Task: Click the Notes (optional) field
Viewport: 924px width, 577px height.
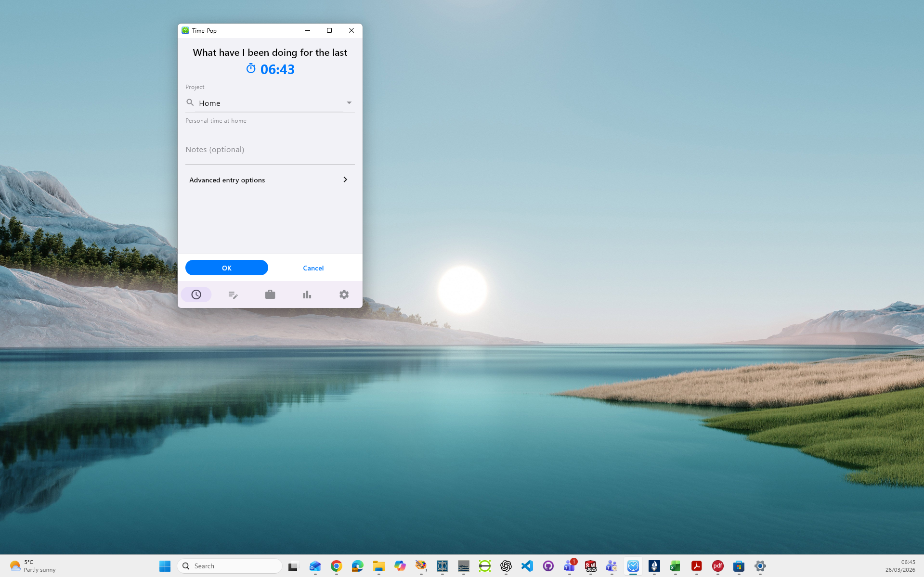Action: tap(270, 150)
